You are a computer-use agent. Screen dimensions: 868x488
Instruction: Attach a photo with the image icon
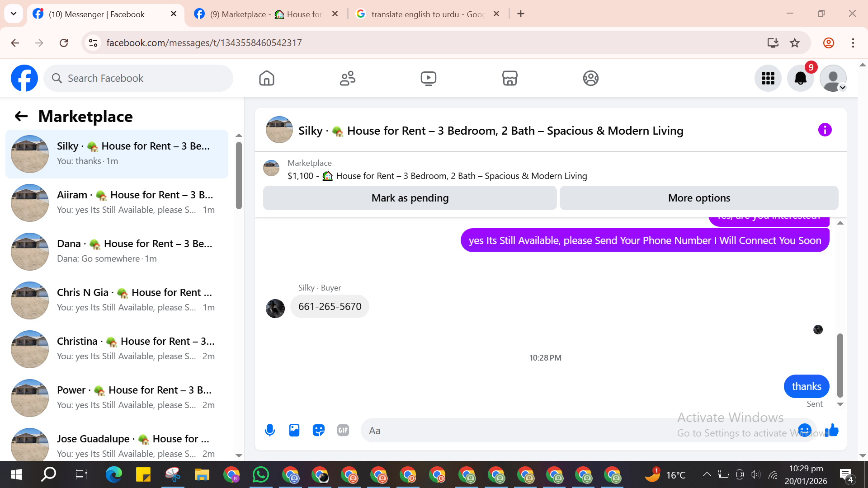coord(294,430)
